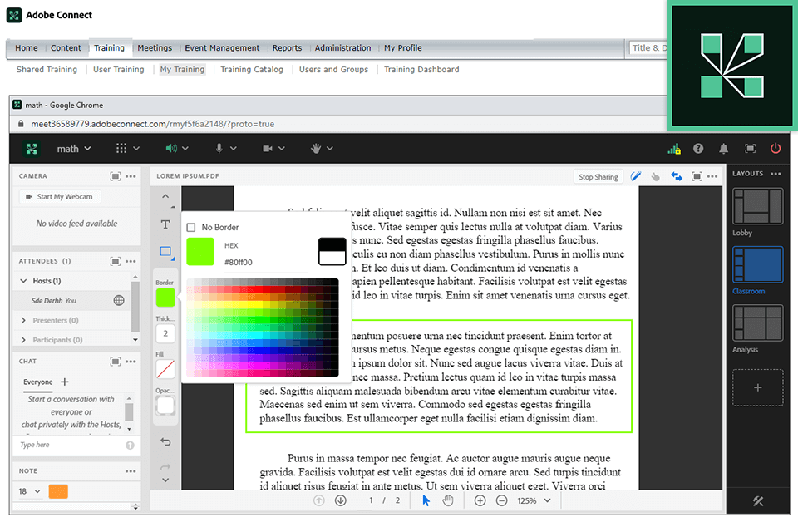Click the orange note text color swatch
The image size is (798, 532).
[58, 492]
